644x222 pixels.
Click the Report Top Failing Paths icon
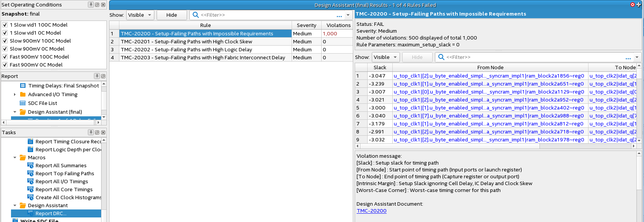(x=31, y=173)
